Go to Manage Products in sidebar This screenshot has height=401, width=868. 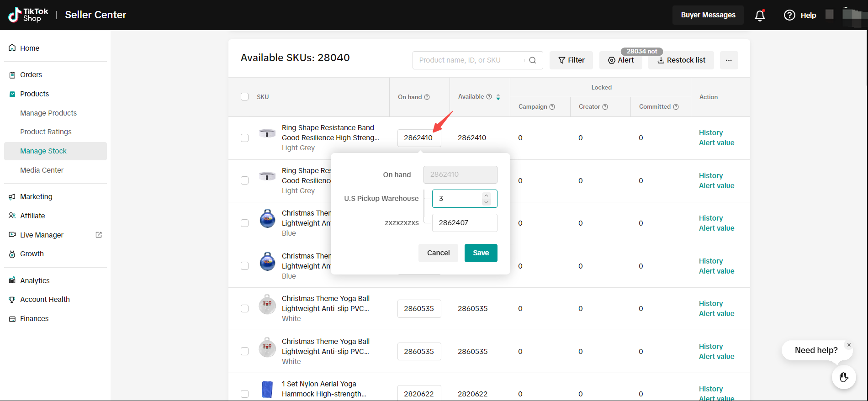click(x=48, y=113)
